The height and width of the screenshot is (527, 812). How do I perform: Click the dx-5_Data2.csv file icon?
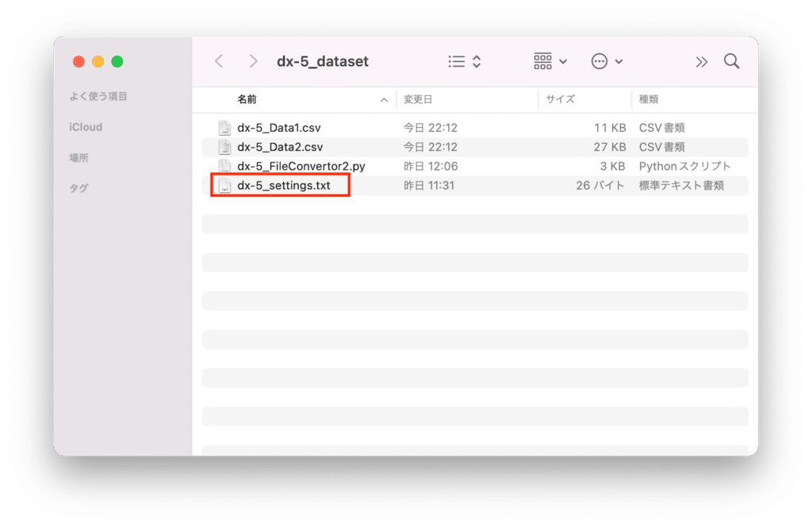coord(224,147)
